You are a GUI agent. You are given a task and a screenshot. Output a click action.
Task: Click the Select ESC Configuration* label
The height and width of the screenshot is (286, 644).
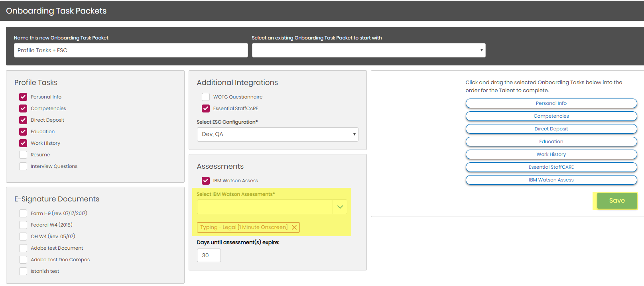tap(227, 122)
